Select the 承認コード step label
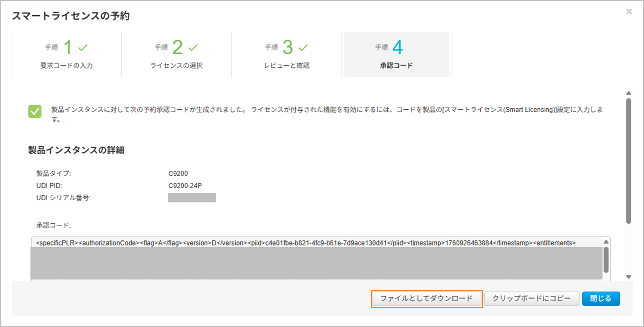Viewport: 644px width, 327px height. [396, 66]
